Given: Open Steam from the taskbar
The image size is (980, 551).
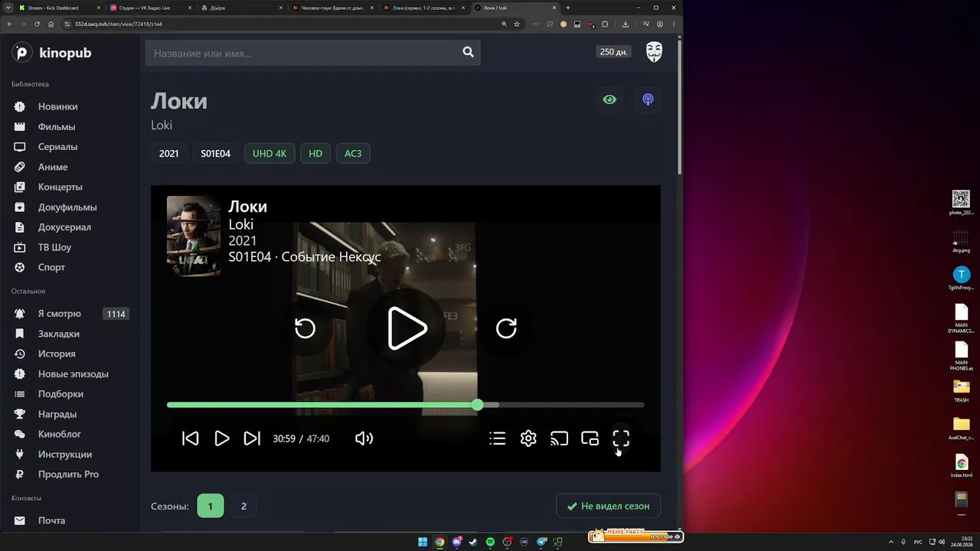Looking at the screenshot, I should 474,543.
